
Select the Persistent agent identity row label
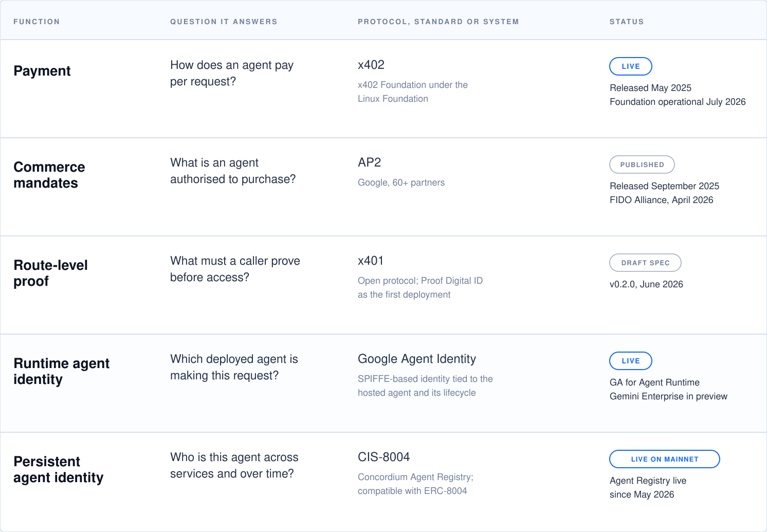pos(58,469)
